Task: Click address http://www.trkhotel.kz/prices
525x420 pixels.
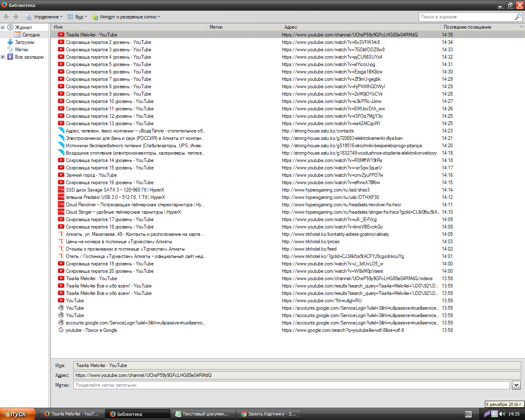Action: coord(310,242)
